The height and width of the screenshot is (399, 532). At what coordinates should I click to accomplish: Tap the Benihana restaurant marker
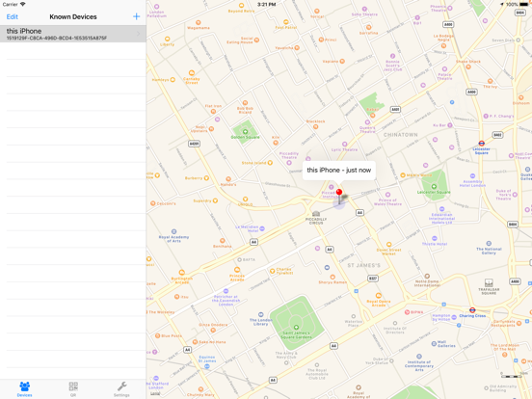coord(223,241)
